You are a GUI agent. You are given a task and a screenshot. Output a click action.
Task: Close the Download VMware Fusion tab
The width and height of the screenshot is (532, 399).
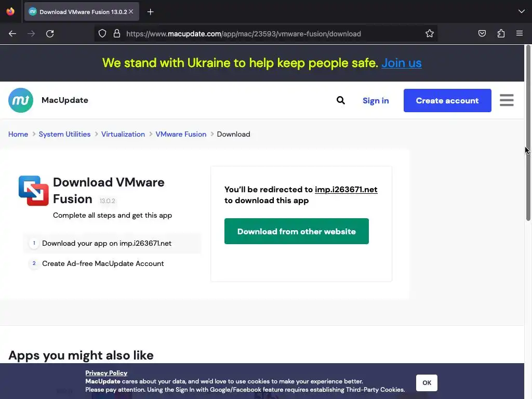coord(131,11)
